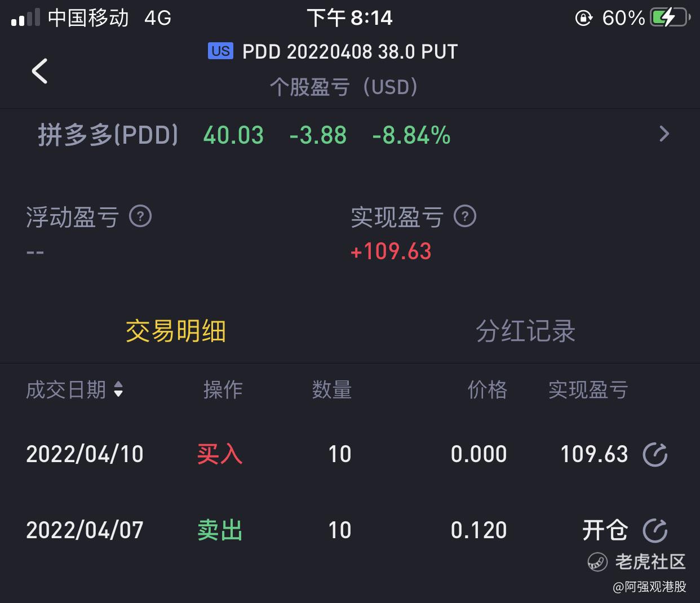
Task: Tap the battery status icon
Action: pos(670,17)
